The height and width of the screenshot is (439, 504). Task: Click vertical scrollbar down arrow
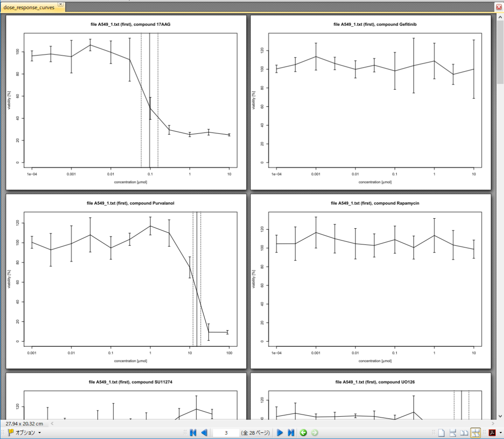pos(500,416)
